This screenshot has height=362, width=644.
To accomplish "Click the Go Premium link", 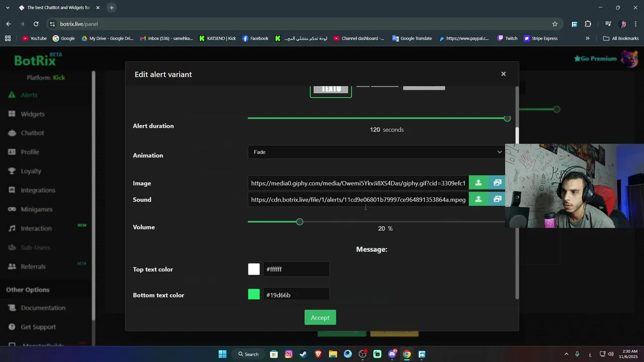I will click(x=595, y=58).
